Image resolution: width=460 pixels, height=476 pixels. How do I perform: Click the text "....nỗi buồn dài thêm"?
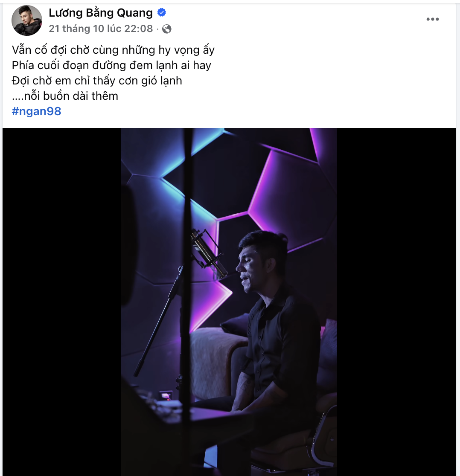pyautogui.click(x=65, y=96)
